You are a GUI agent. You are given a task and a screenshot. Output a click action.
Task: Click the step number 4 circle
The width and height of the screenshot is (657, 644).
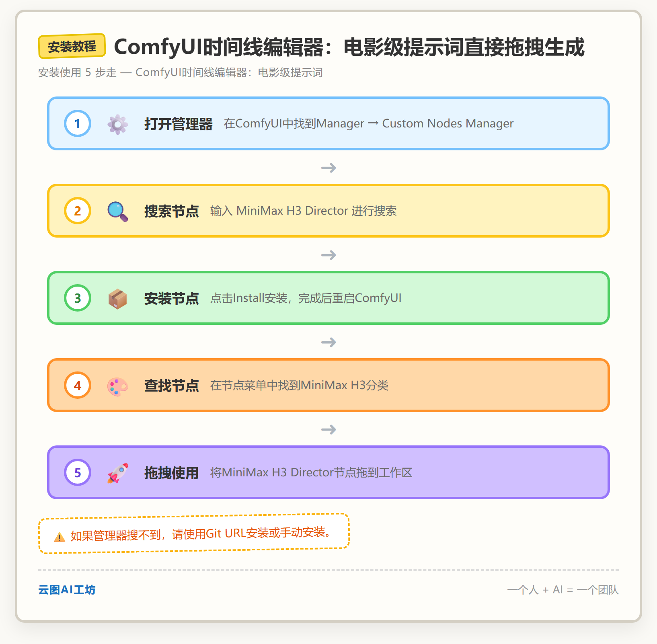click(78, 385)
